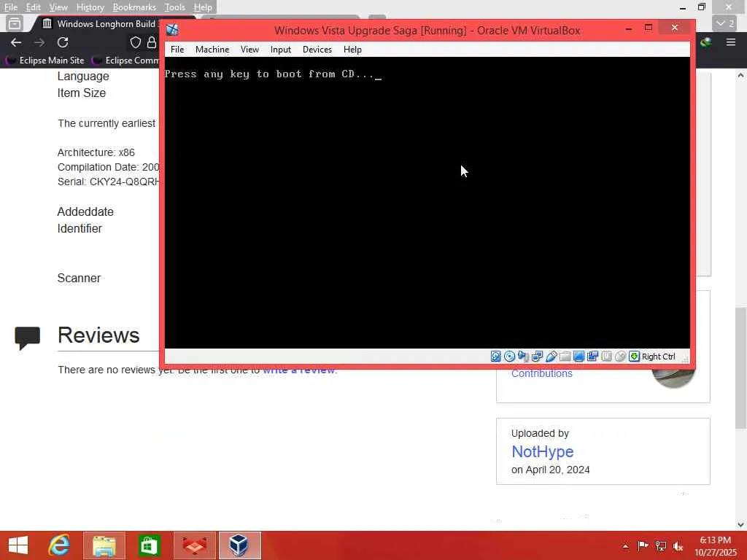The width and height of the screenshot is (747, 560).
Task: Click the keyboard capture green arrow indicator
Action: (634, 356)
